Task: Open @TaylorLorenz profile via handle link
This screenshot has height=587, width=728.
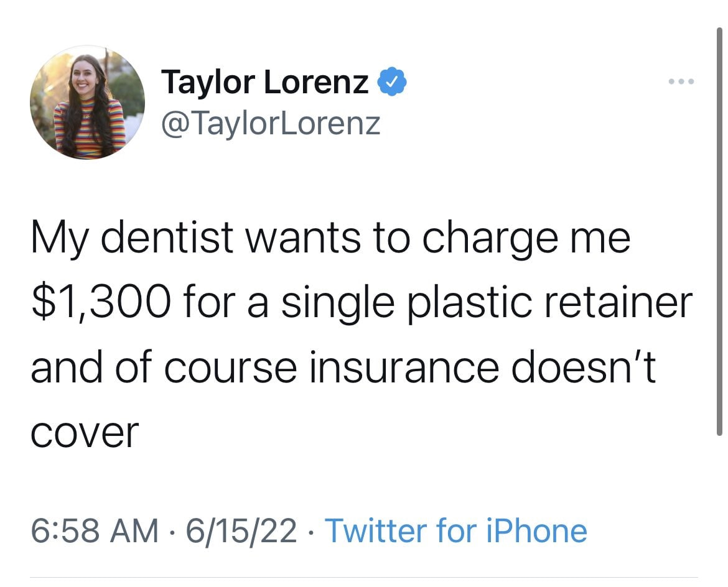Action: click(x=271, y=122)
